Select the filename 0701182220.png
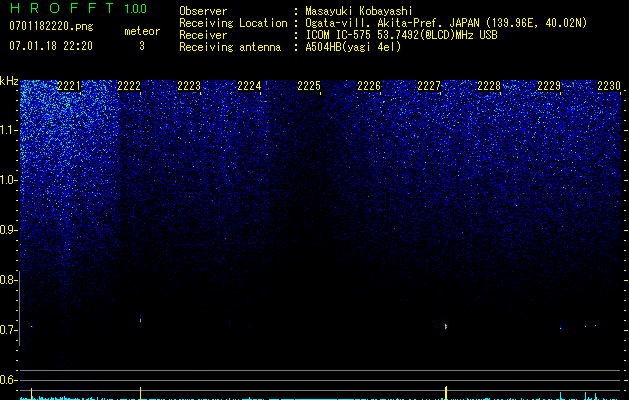 pos(51,26)
